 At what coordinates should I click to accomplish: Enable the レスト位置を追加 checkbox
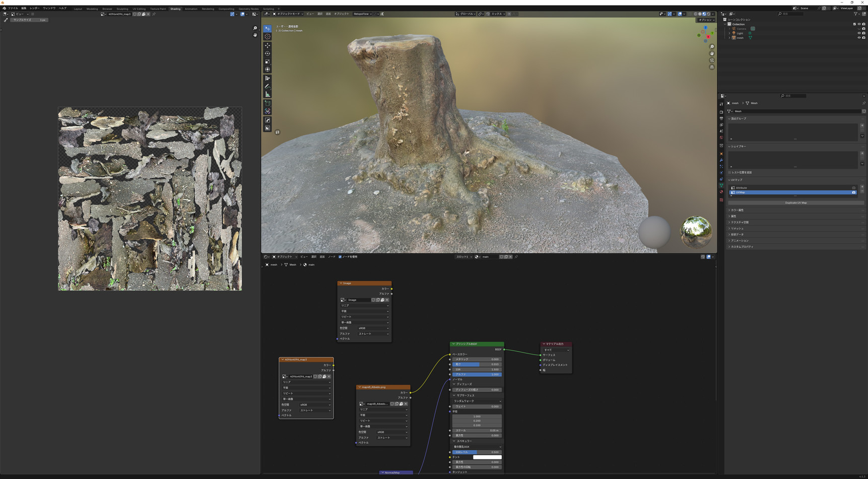click(729, 172)
